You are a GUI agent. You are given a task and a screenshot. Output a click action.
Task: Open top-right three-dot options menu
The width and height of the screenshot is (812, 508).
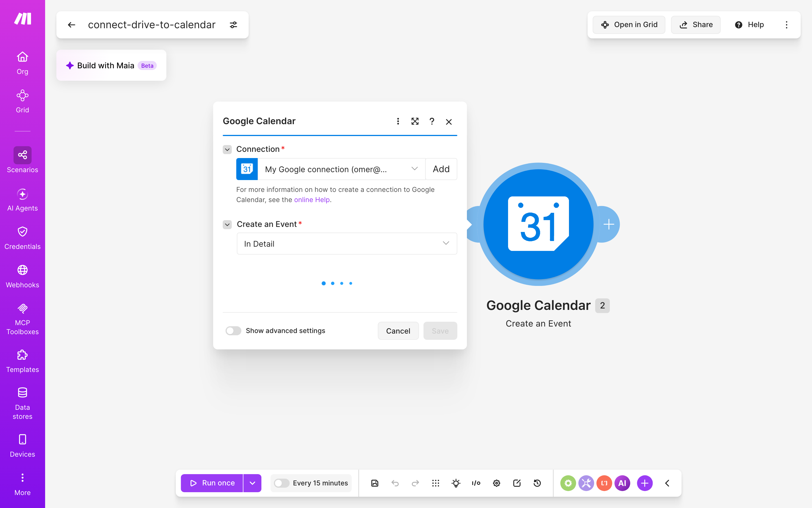click(x=787, y=25)
